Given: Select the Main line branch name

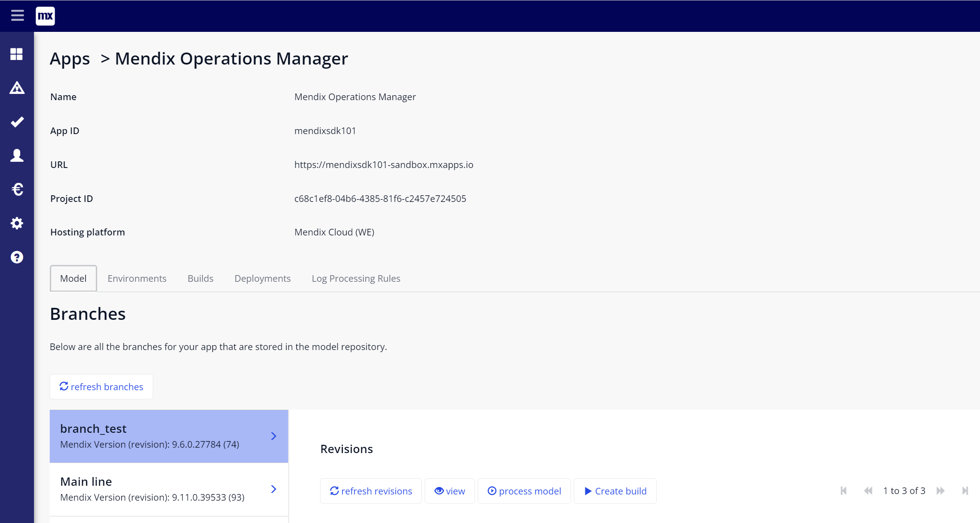Looking at the screenshot, I should (x=86, y=482).
